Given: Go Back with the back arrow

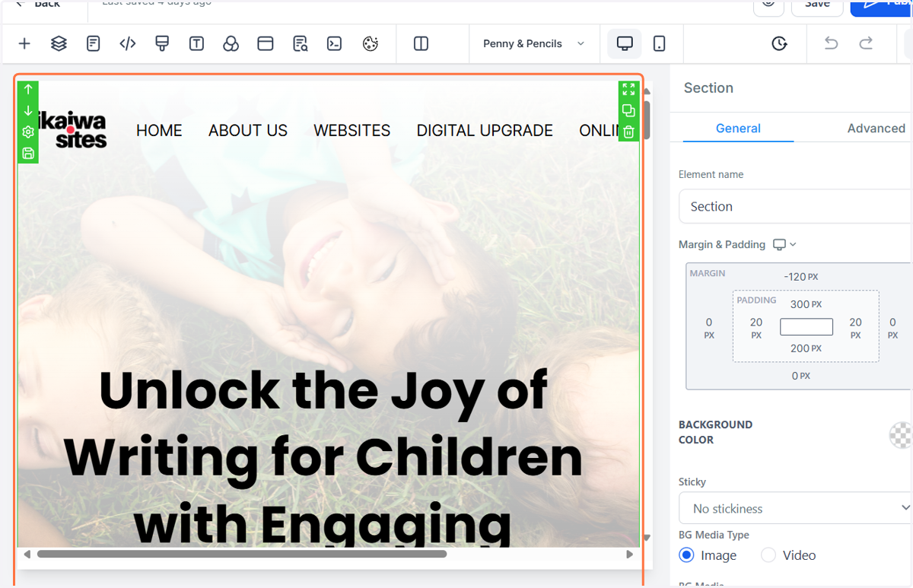Looking at the screenshot, I should [x=38, y=4].
